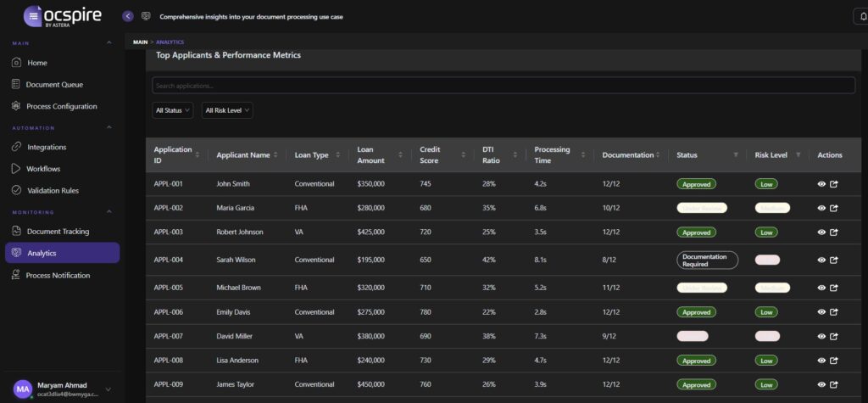Open Document Queue in the sidebar
Image resolution: width=868 pixels, height=403 pixels.
[62, 84]
